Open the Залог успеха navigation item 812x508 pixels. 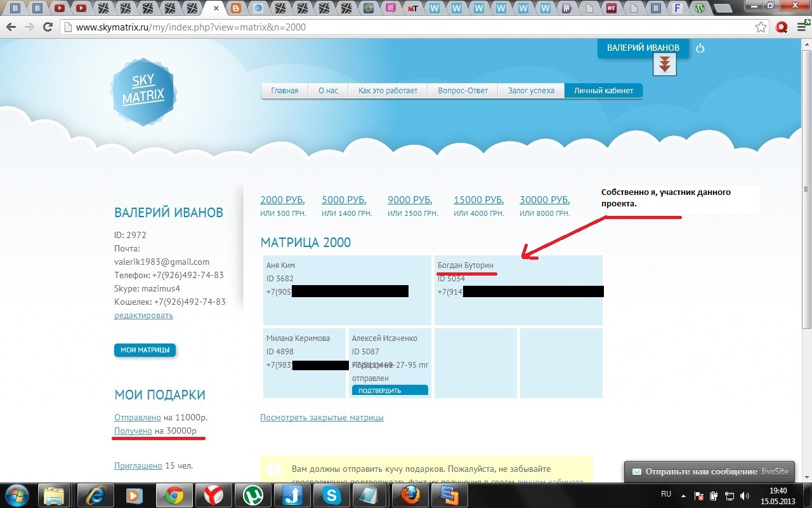coord(531,91)
